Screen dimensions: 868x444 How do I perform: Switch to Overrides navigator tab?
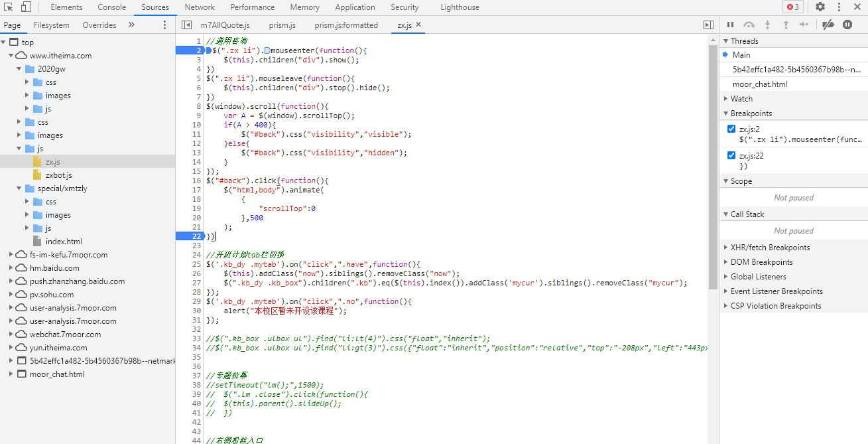(x=99, y=25)
